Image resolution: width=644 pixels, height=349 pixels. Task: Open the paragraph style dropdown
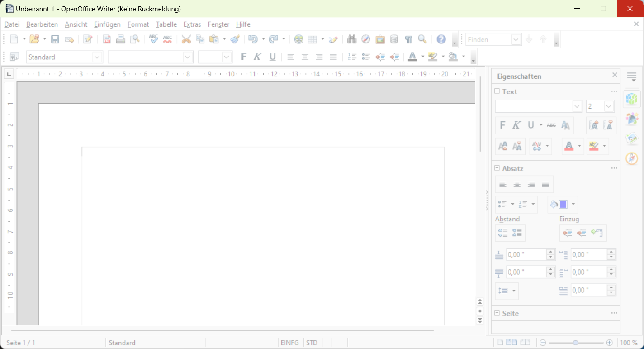coord(97,57)
